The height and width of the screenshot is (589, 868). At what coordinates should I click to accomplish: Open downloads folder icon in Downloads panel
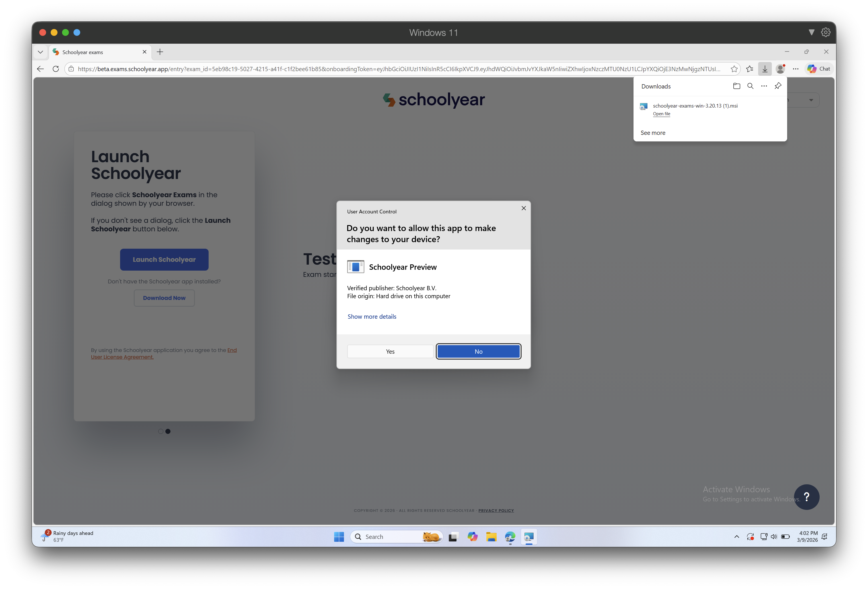[x=737, y=86]
